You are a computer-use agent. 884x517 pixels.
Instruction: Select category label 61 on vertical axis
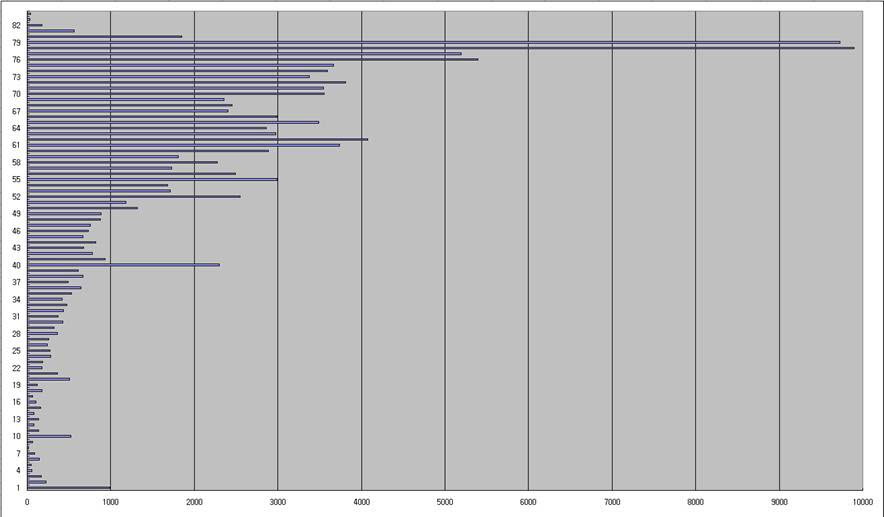[17, 145]
